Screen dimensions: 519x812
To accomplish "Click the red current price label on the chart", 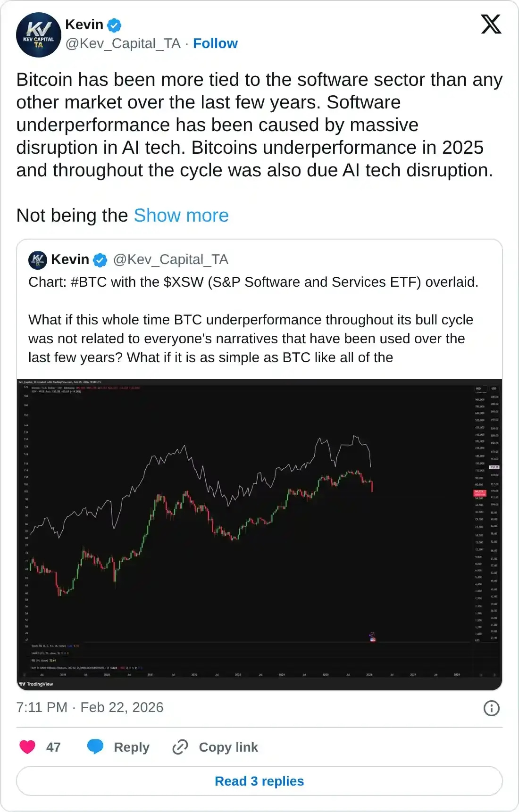I will 480,493.
